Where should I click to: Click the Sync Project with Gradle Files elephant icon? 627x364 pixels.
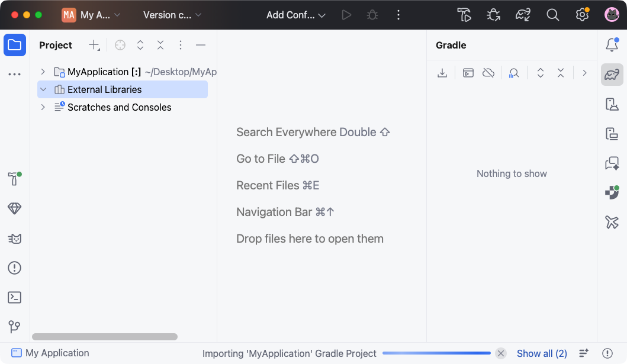[523, 15]
